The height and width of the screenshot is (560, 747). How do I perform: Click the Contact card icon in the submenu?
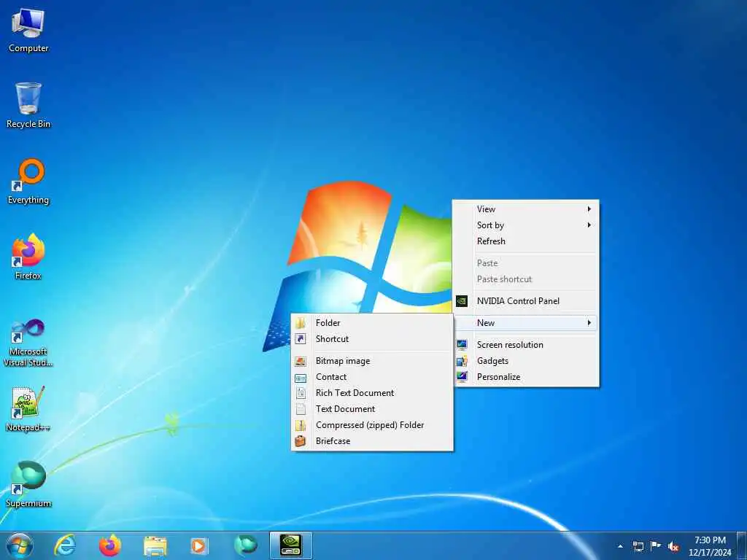click(x=300, y=378)
